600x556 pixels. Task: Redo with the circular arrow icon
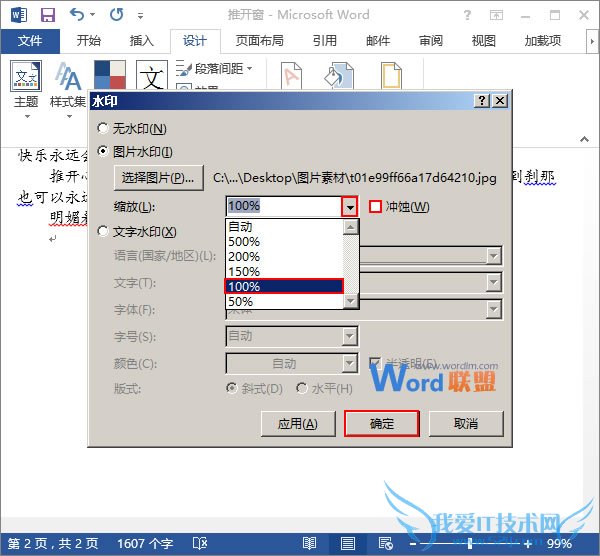pyautogui.click(x=116, y=15)
